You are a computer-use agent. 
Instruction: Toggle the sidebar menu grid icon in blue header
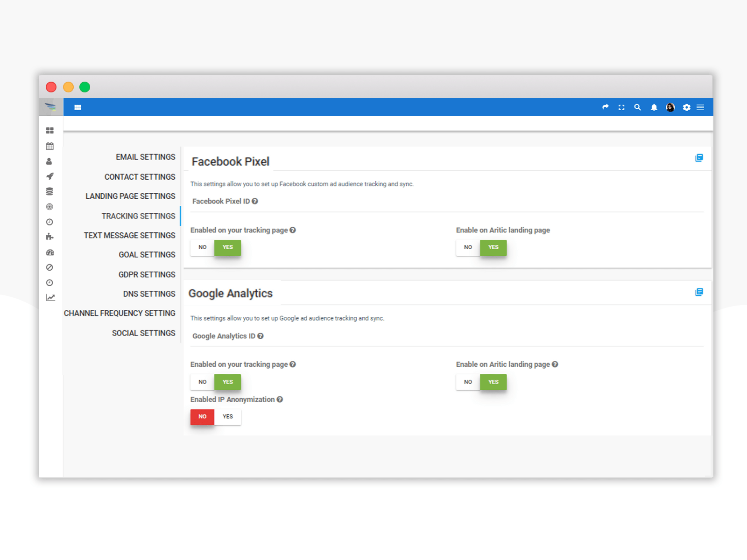[78, 107]
